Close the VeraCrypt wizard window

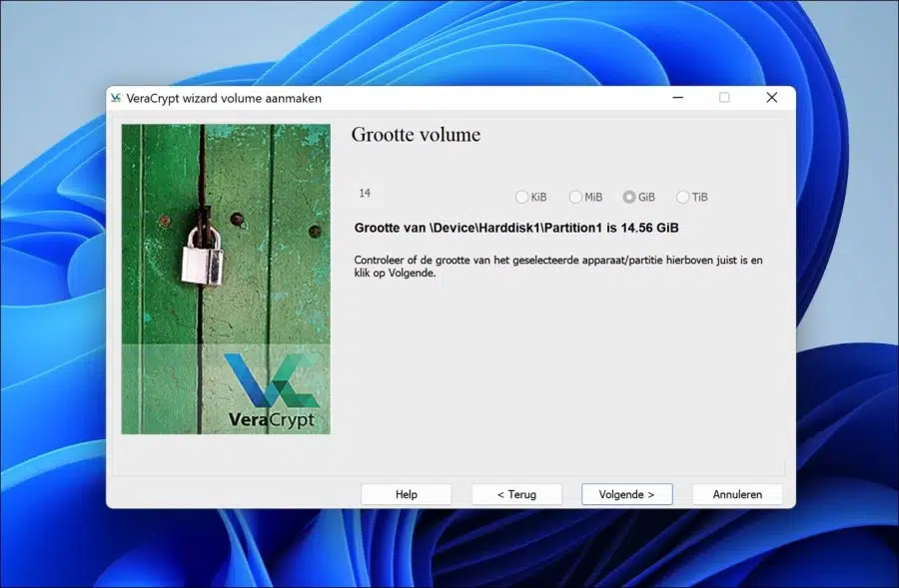(x=772, y=98)
